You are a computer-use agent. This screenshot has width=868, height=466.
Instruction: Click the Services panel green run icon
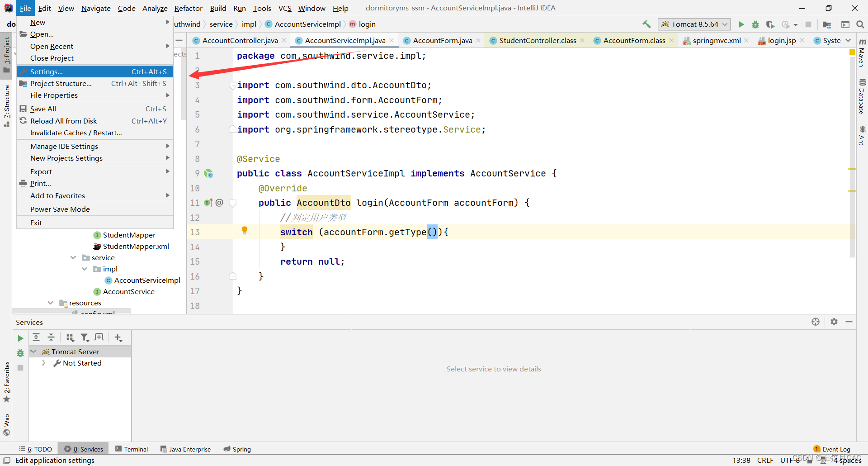pos(20,338)
